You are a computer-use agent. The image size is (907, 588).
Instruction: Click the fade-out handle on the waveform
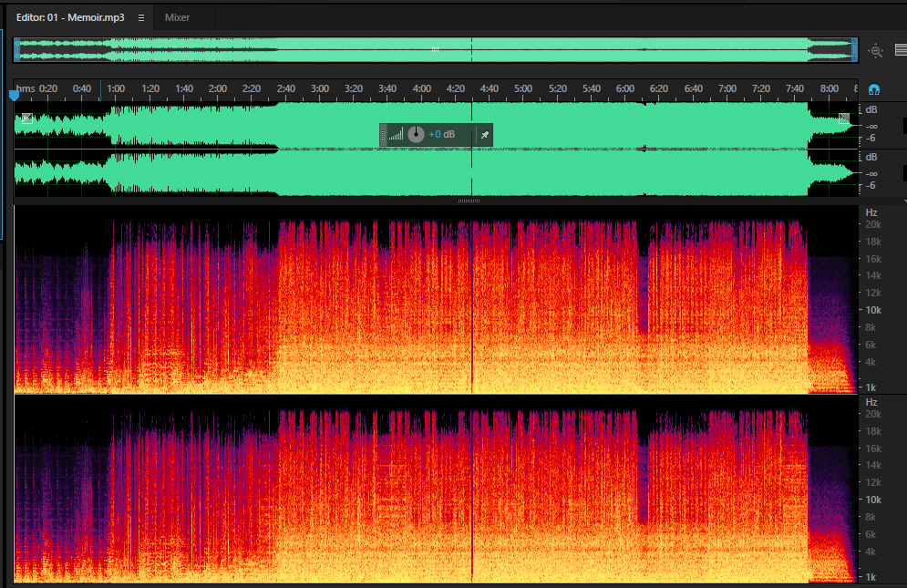(844, 119)
